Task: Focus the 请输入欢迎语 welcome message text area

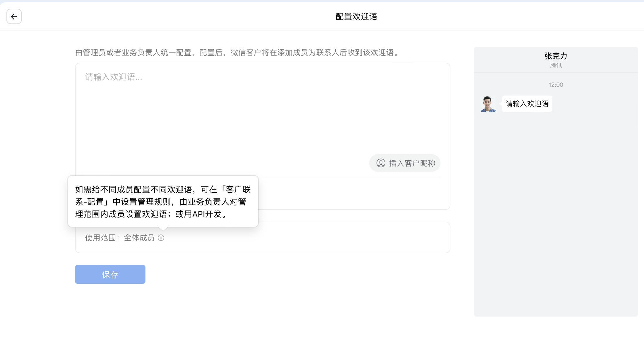Action: coord(262,111)
